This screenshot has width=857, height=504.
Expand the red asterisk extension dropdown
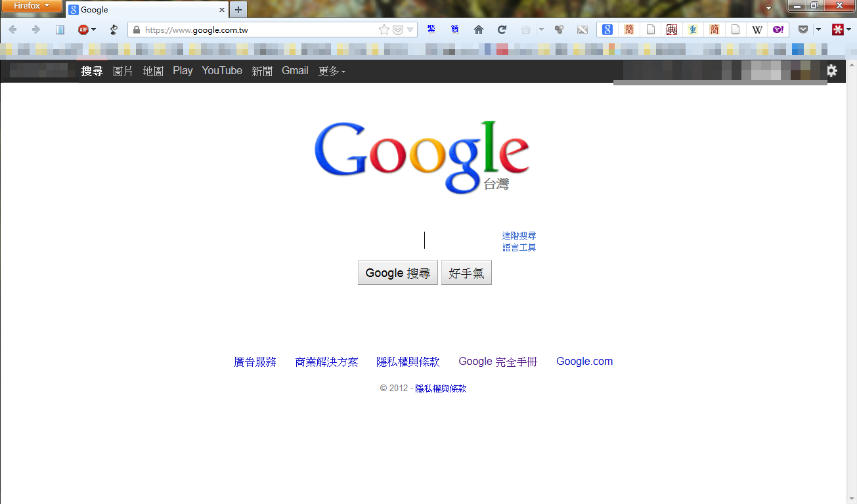click(x=848, y=30)
